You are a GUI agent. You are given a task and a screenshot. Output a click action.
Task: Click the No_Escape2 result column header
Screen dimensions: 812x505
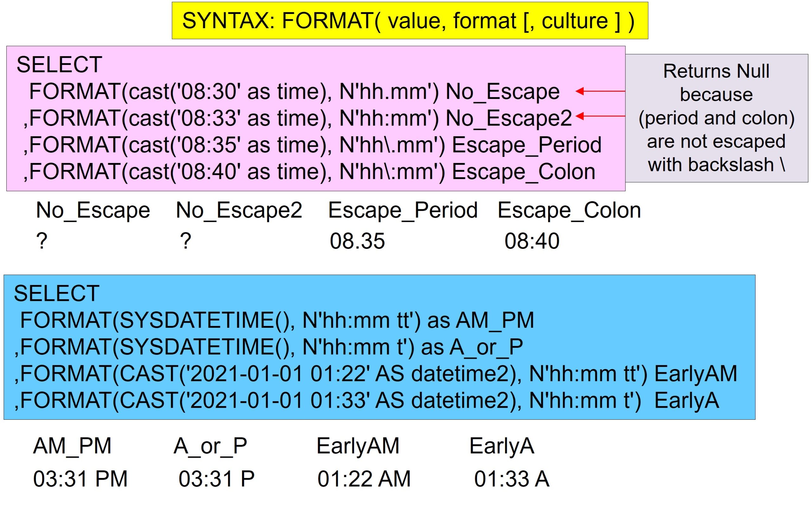click(x=239, y=210)
